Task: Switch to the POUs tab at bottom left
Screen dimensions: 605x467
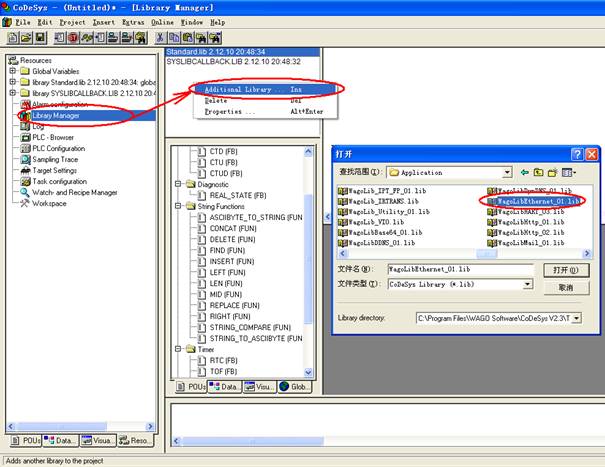Action: (x=26, y=440)
